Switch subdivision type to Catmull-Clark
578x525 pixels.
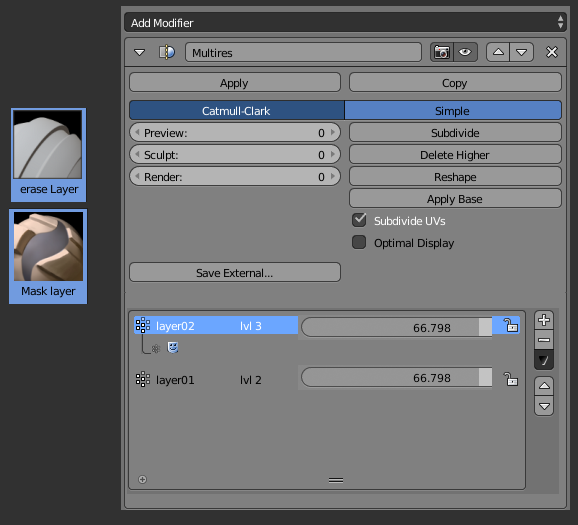tap(237, 111)
